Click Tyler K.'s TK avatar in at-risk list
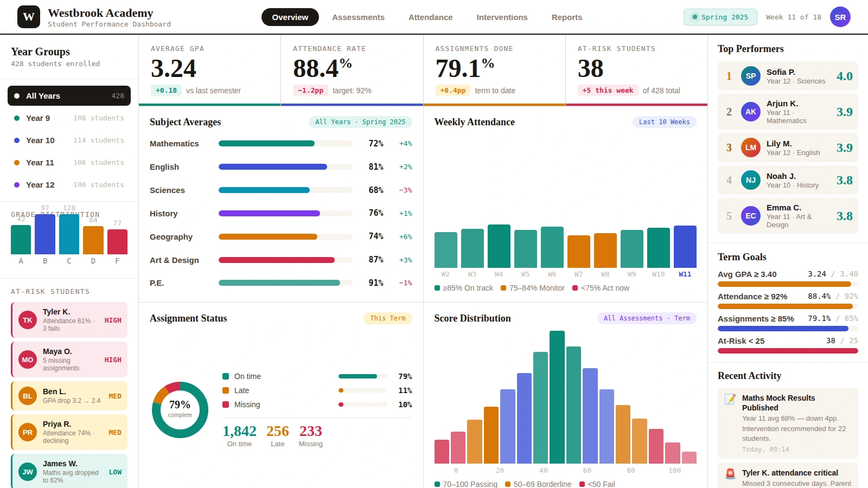Screen dimensions: 868x488 (x=28, y=320)
